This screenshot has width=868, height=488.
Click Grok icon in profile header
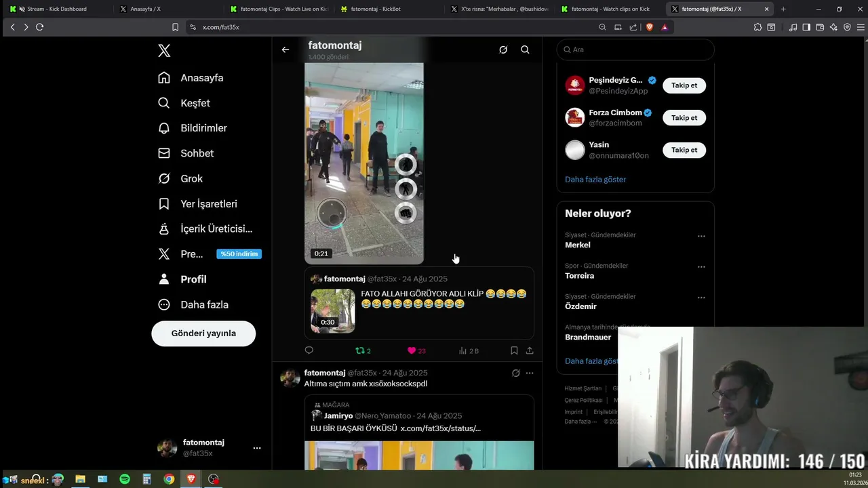click(503, 49)
